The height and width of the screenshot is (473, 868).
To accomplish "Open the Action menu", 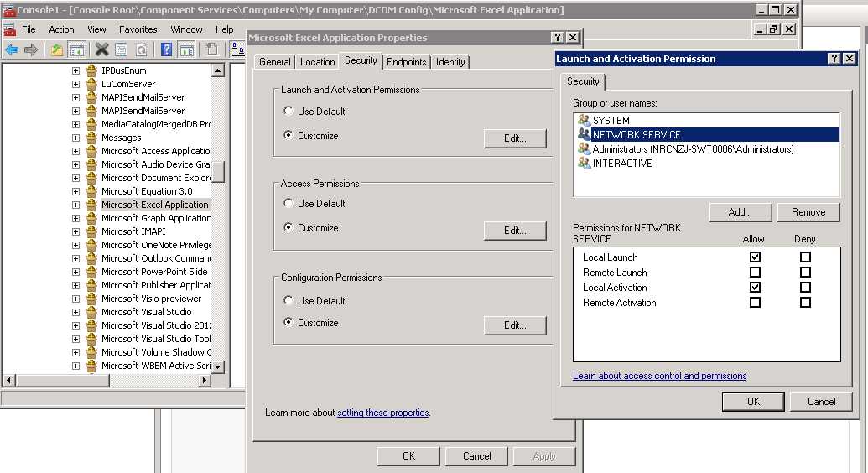I will (61, 29).
